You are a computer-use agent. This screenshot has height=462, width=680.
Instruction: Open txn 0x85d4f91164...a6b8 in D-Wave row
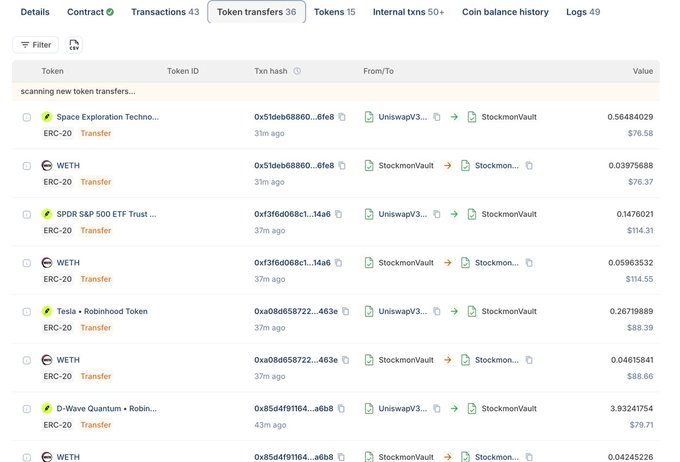(294, 408)
